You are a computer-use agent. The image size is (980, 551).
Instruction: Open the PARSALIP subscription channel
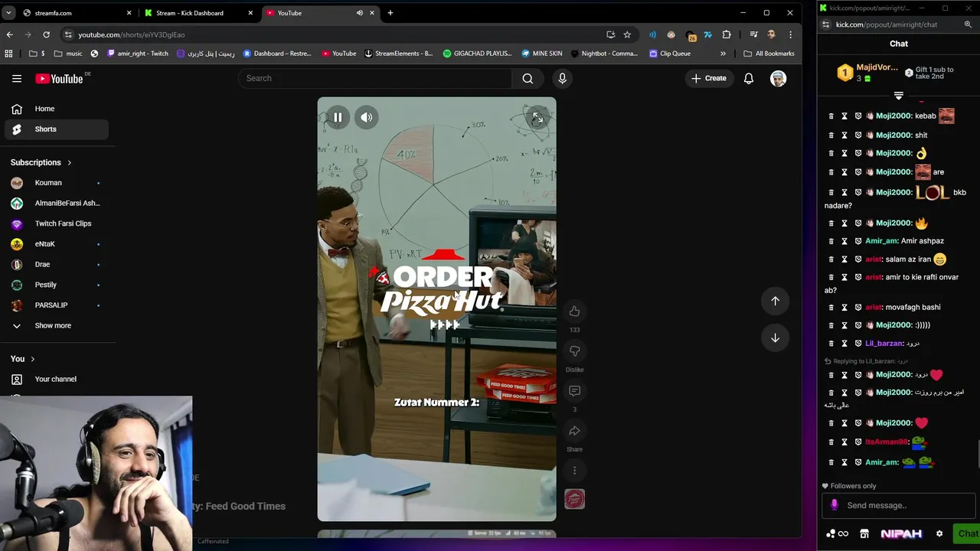coord(57,305)
